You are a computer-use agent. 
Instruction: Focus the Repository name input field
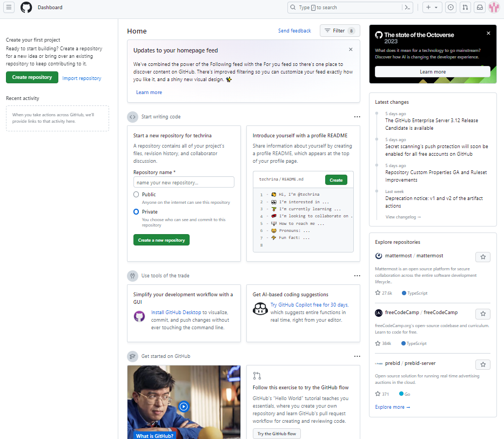(x=184, y=182)
